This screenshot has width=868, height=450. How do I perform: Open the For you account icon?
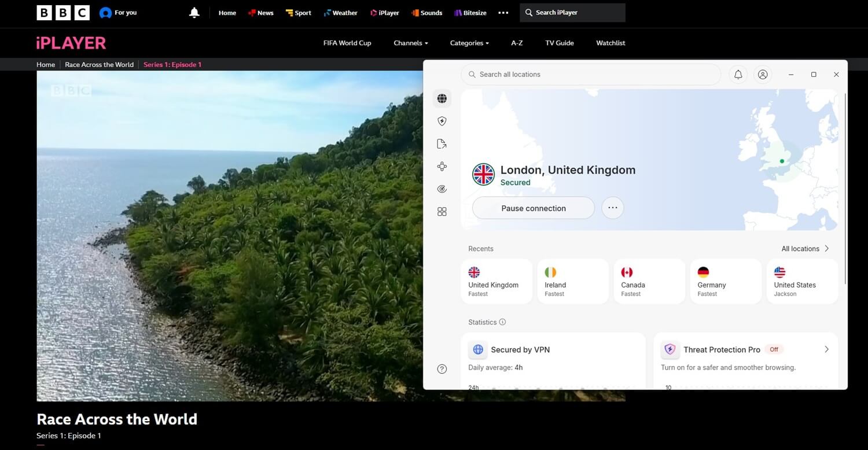[105, 13]
